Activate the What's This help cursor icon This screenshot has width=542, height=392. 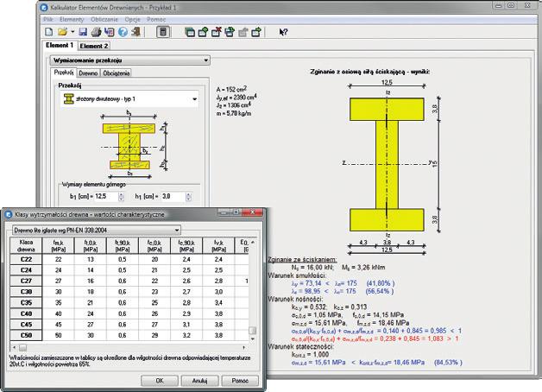[283, 32]
